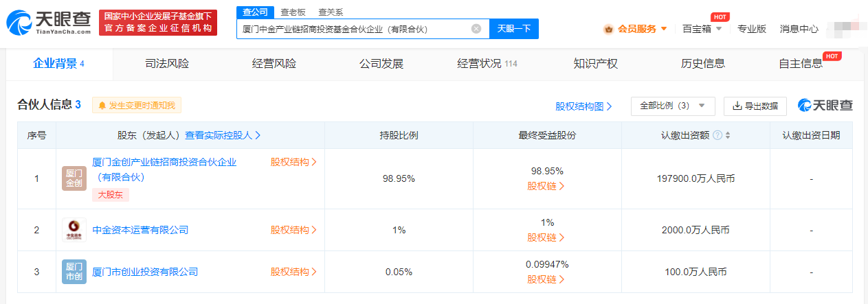
Task: Switch to the 企业背景 tab
Action: tap(59, 64)
